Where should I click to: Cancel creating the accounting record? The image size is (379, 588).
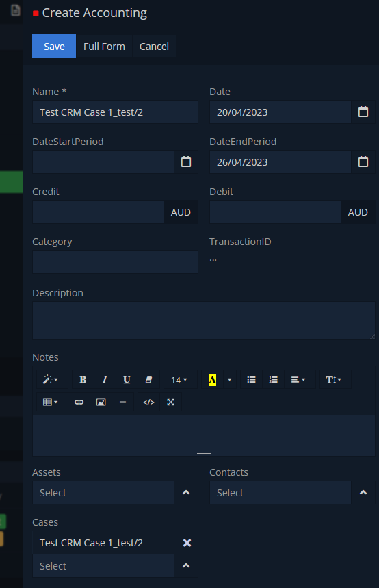[154, 46]
